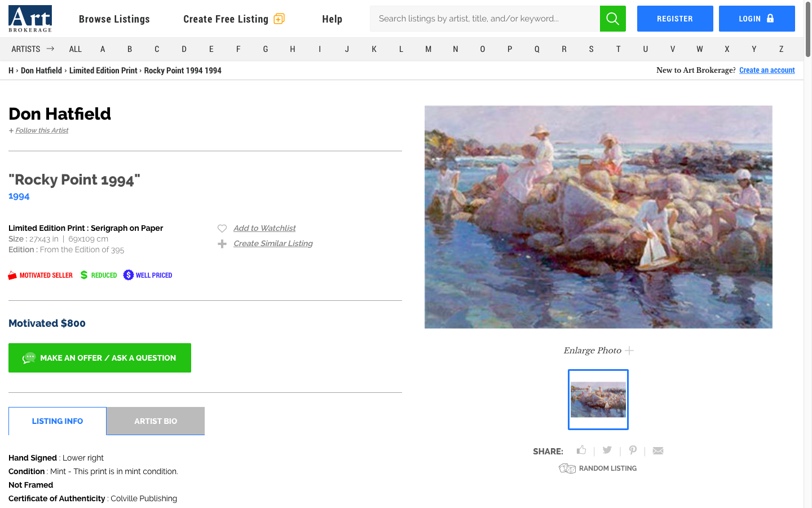Open the Create an account link
Viewport: 812px width, 508px height.
tap(766, 71)
